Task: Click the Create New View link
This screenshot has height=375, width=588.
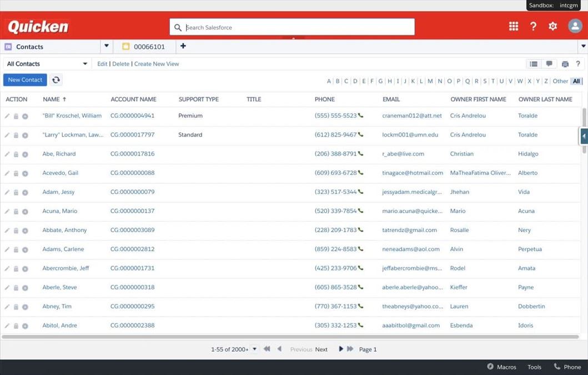Action: coord(157,64)
